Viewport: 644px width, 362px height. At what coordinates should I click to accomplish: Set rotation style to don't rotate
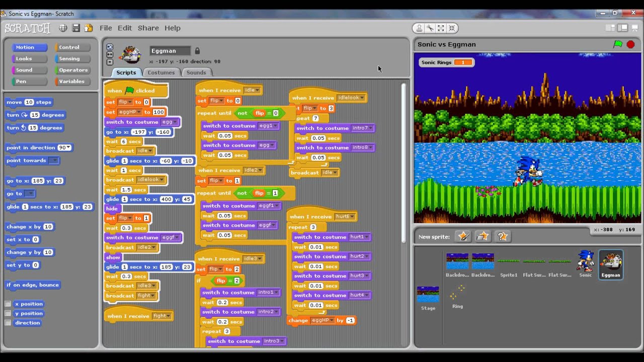click(x=110, y=62)
